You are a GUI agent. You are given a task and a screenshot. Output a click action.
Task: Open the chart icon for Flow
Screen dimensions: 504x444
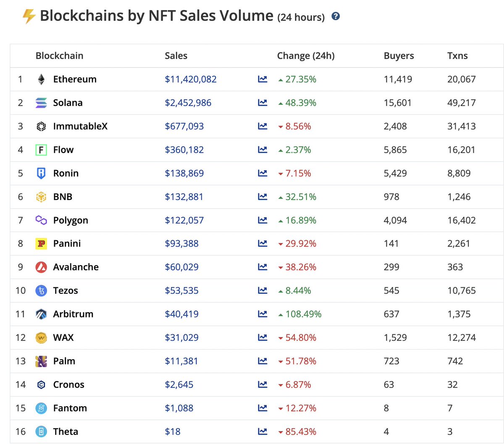click(x=262, y=150)
